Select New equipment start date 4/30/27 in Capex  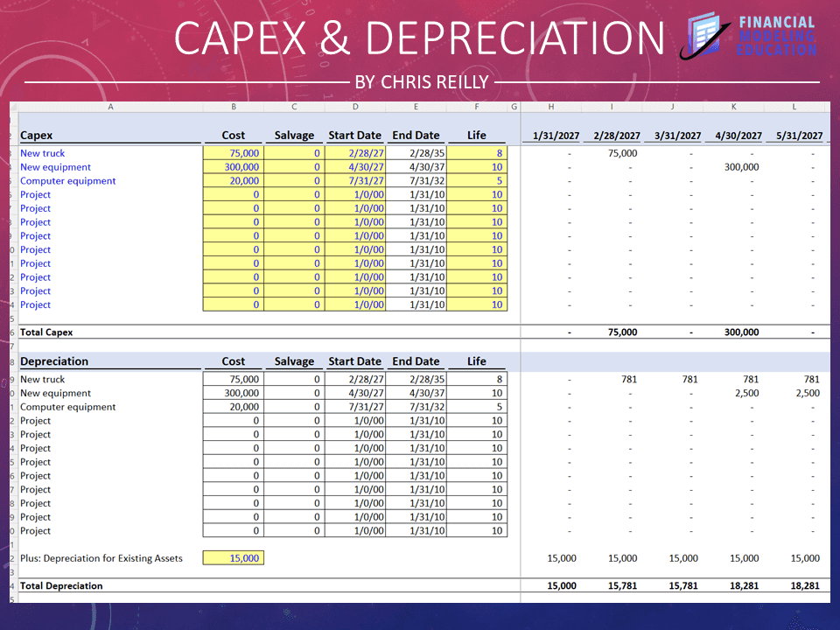point(355,167)
